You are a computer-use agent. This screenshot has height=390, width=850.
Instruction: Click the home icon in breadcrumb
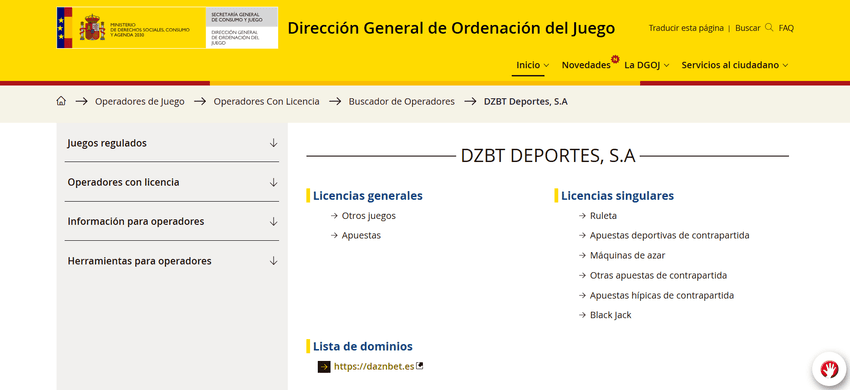(x=61, y=101)
